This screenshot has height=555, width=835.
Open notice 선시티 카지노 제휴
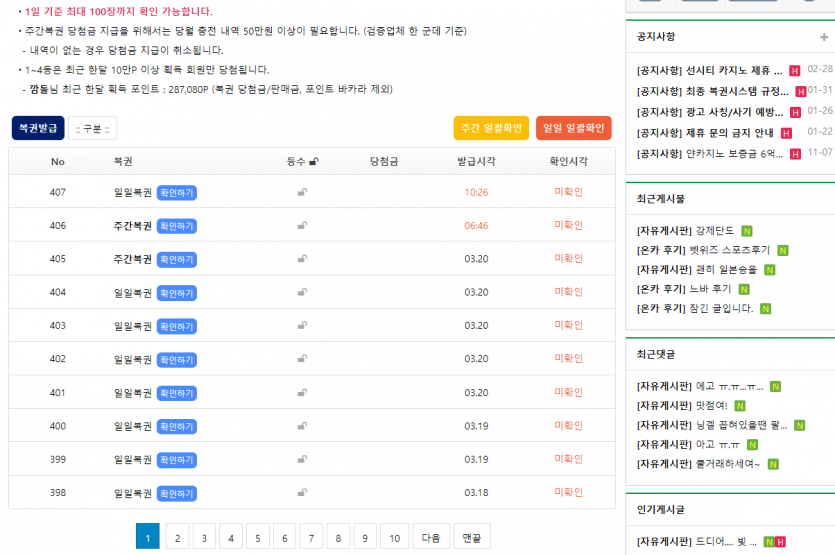pos(709,70)
